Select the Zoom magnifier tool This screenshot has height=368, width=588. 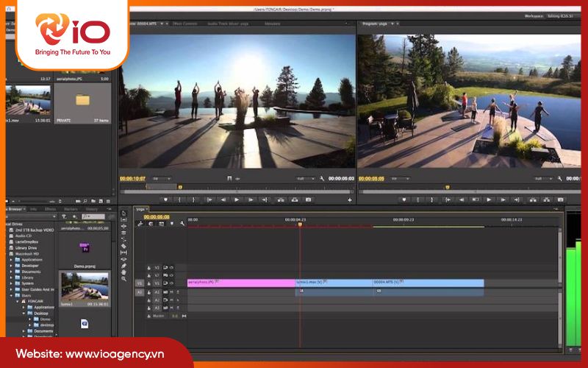[x=123, y=279]
